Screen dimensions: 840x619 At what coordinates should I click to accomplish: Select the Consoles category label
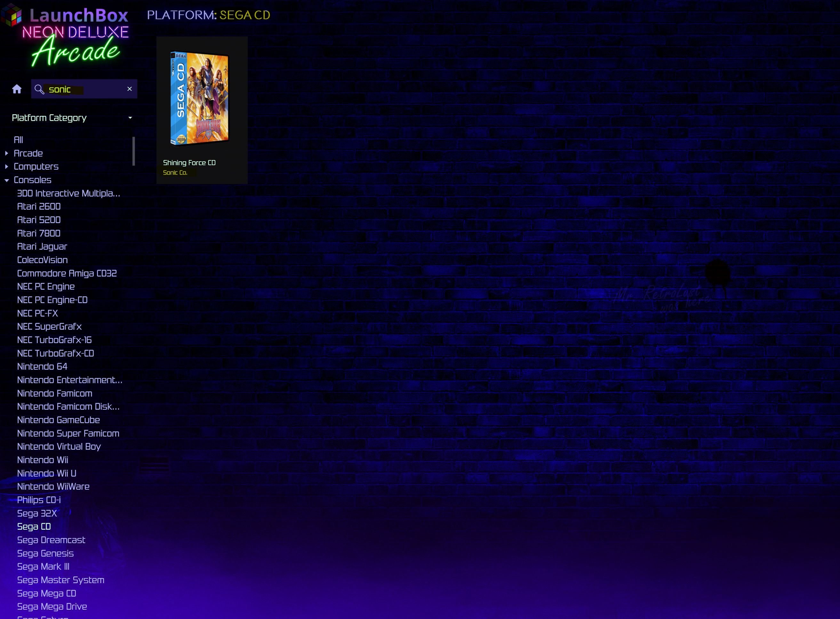tap(33, 180)
